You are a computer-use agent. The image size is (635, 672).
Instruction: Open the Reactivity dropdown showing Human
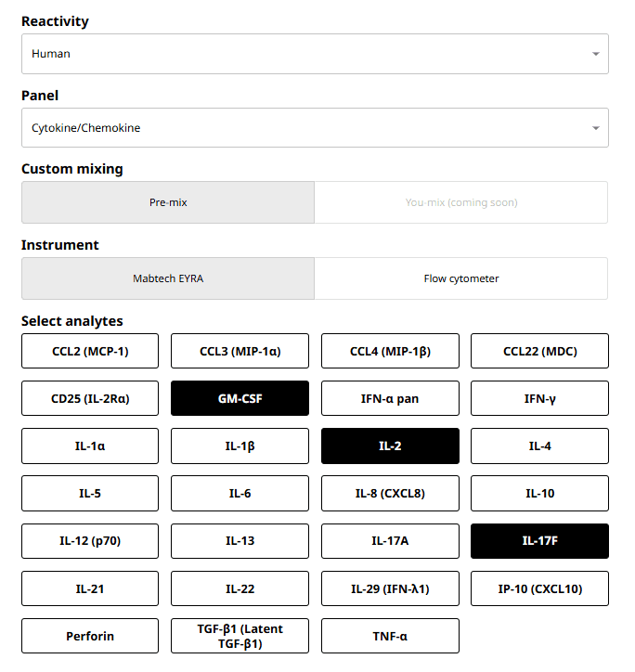click(x=315, y=54)
